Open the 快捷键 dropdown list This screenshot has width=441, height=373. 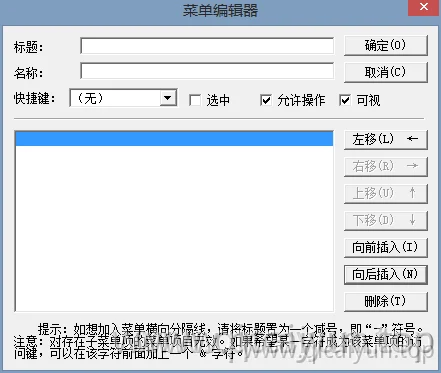click(168, 98)
